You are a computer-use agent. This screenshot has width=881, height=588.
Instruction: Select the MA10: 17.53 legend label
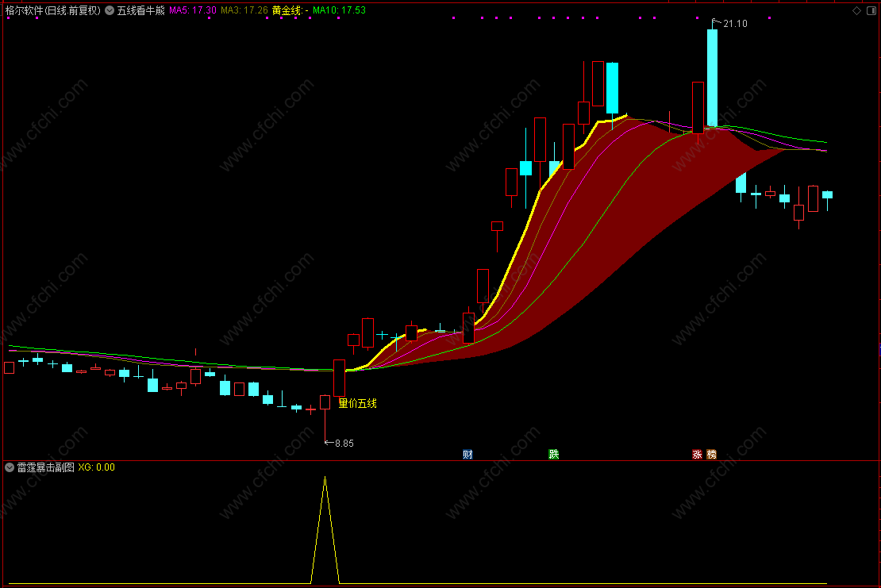tap(340, 10)
